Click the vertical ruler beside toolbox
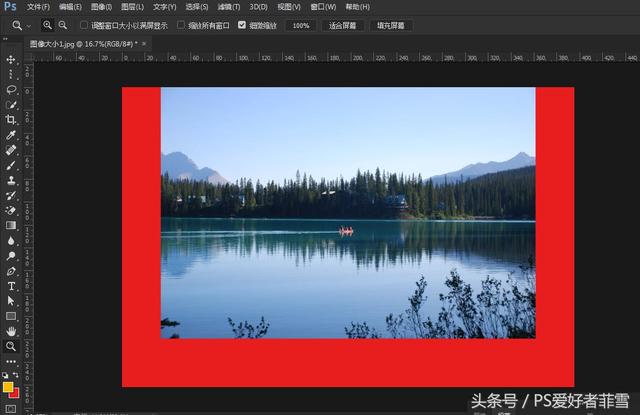The height and width of the screenshot is (415, 640). [28, 237]
